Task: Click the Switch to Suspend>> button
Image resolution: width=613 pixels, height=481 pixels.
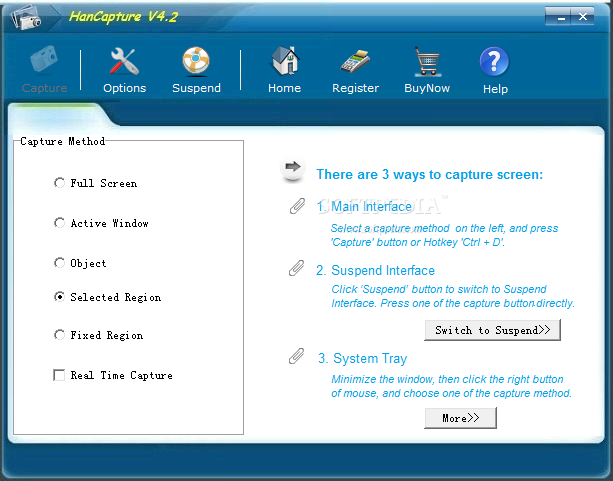Action: pos(493,330)
